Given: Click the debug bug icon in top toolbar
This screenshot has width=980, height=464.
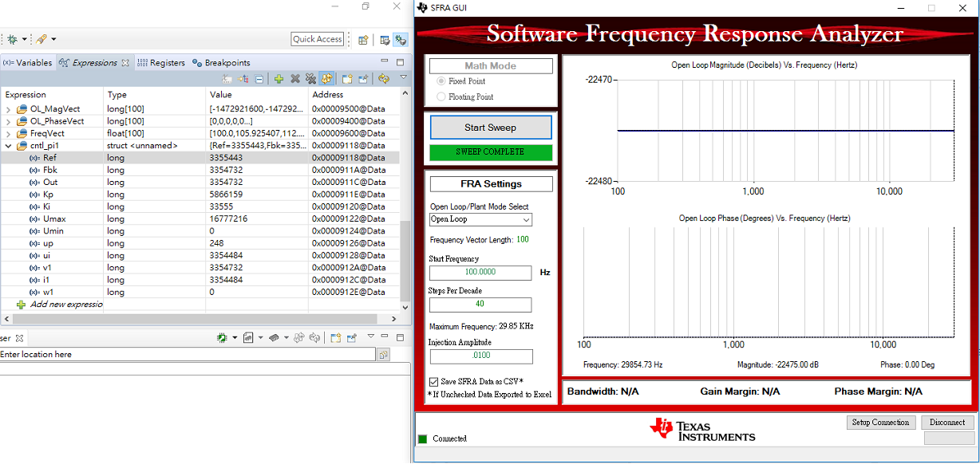Looking at the screenshot, I should [x=12, y=37].
